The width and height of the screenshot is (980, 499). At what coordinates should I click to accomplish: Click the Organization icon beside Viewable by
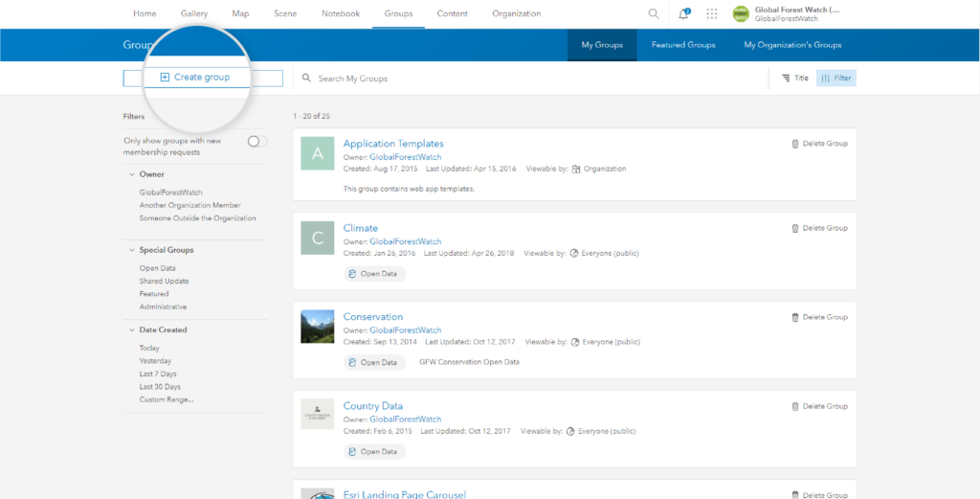[576, 169]
